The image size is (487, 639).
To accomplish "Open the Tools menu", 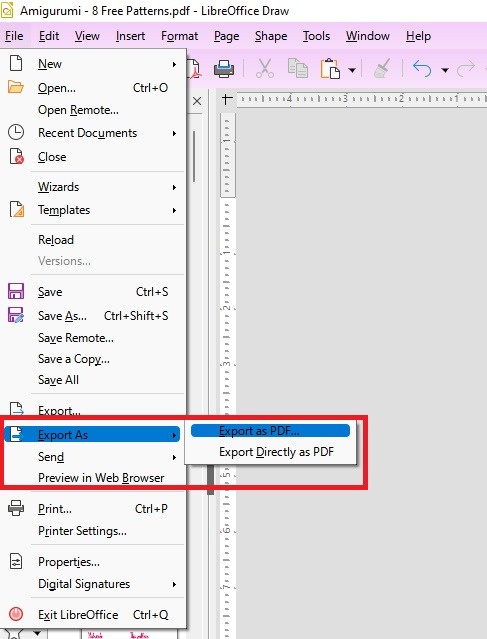I will click(316, 36).
